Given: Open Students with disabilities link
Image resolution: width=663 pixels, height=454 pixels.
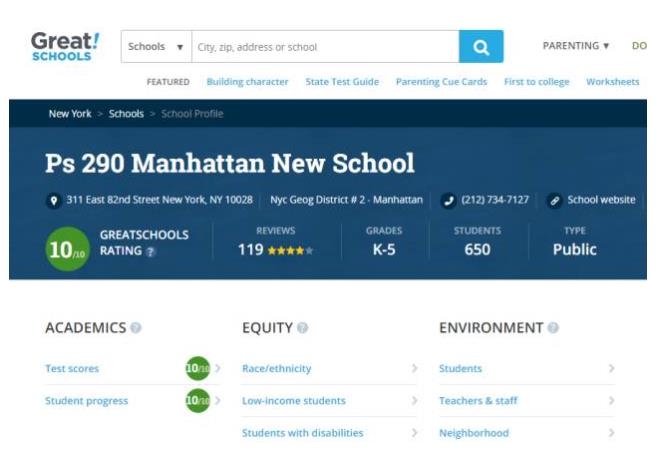Looking at the screenshot, I should click(302, 432).
